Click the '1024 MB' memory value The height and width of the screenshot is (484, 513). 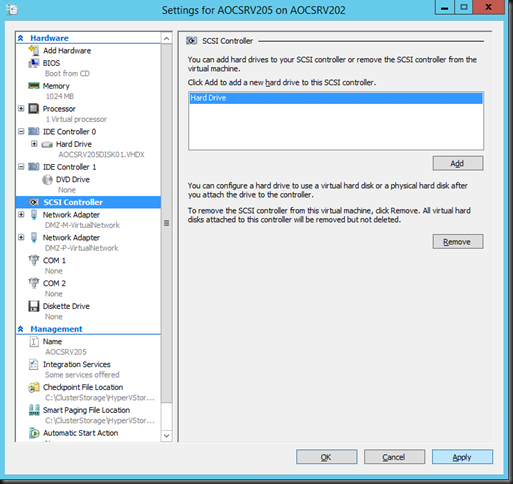pyautogui.click(x=60, y=96)
